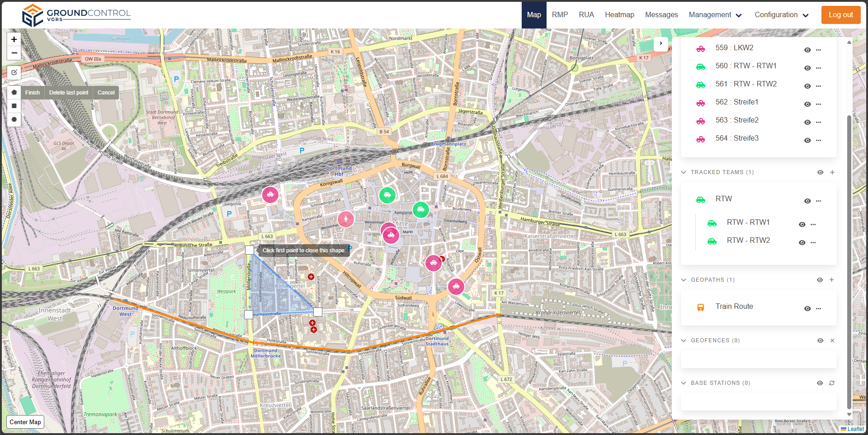This screenshot has height=435, width=868.
Task: Click Finish to complete the shape
Action: (33, 93)
